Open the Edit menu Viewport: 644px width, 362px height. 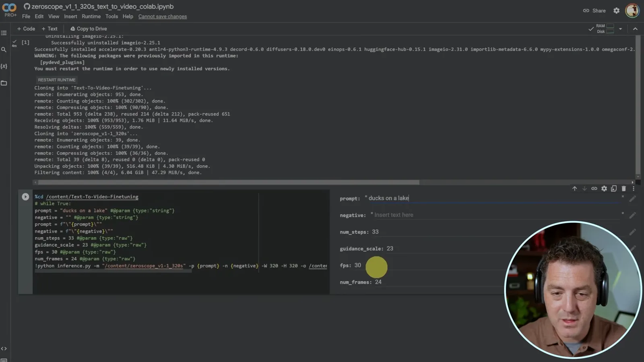[39, 16]
